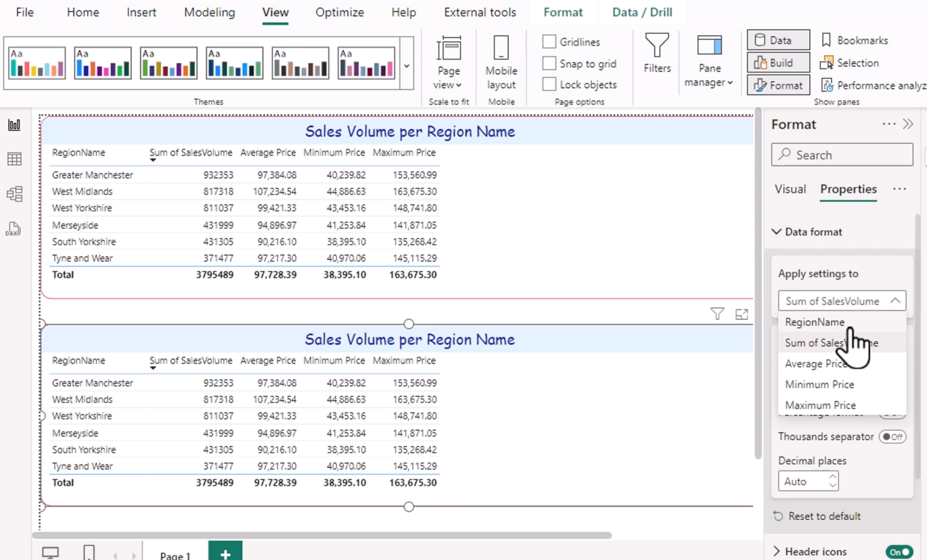Toggle the Build pane button
This screenshot has width=927, height=560.
pyautogui.click(x=778, y=62)
